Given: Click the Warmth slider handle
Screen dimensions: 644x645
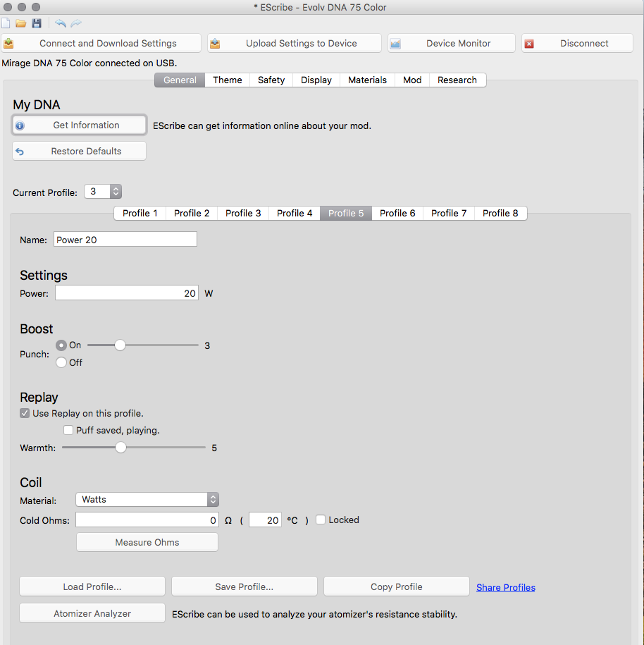Looking at the screenshot, I should [x=121, y=448].
